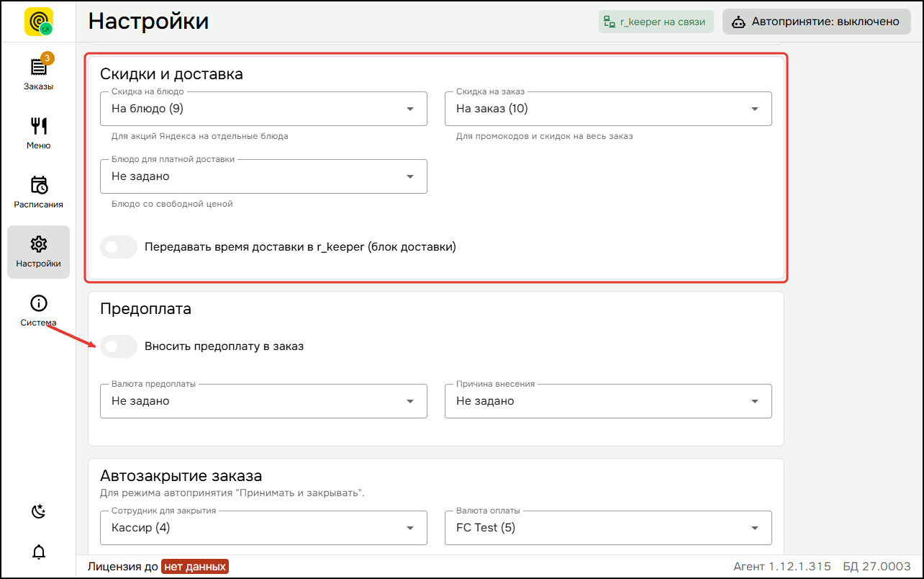
Task: Open the Меню fork and knife icon
Action: (39, 126)
